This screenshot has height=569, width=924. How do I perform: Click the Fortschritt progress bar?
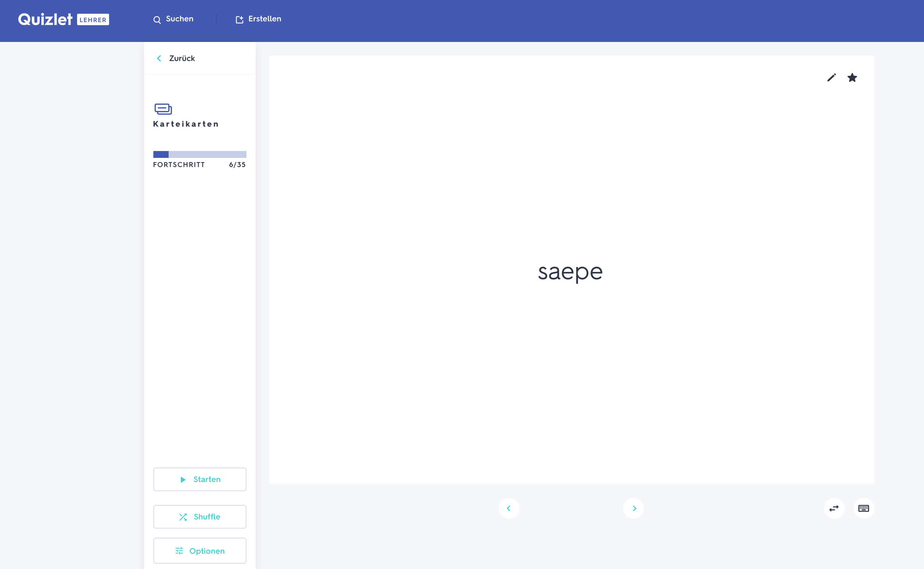200,154
